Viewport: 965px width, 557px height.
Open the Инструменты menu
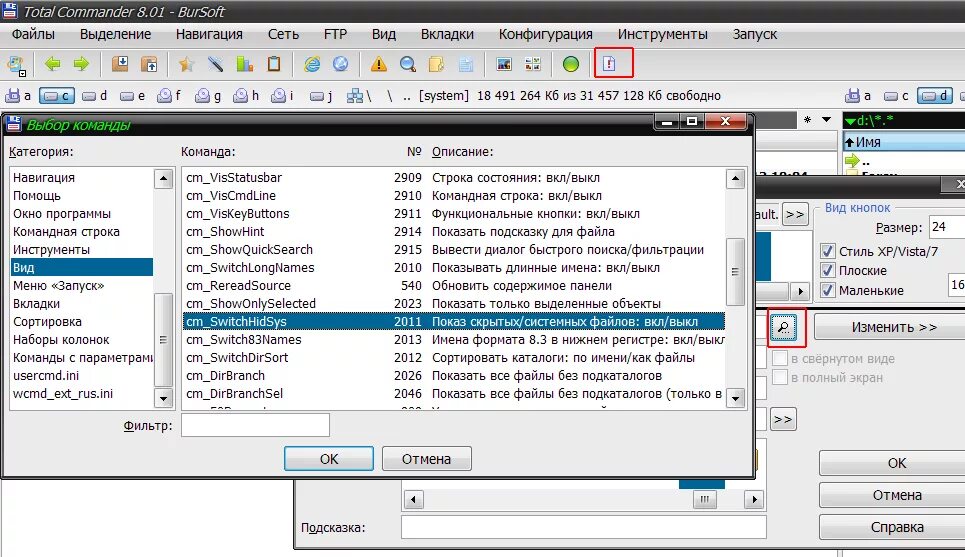click(x=662, y=34)
